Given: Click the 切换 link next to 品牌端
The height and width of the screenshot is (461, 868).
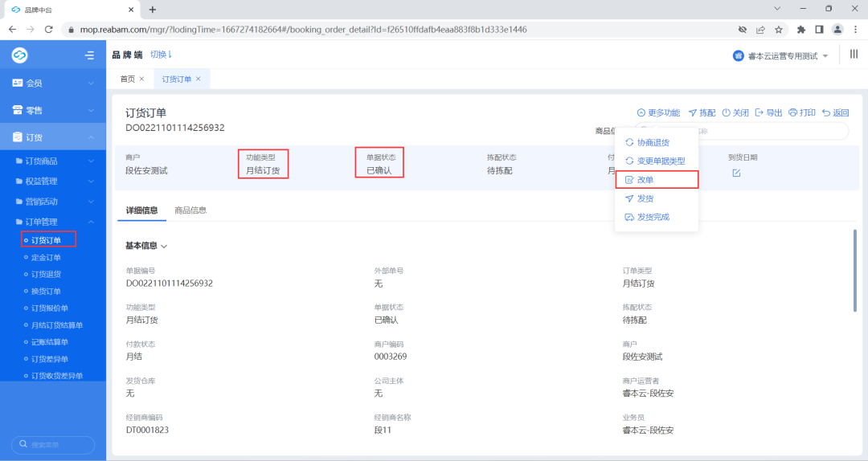Looking at the screenshot, I should click(x=162, y=55).
